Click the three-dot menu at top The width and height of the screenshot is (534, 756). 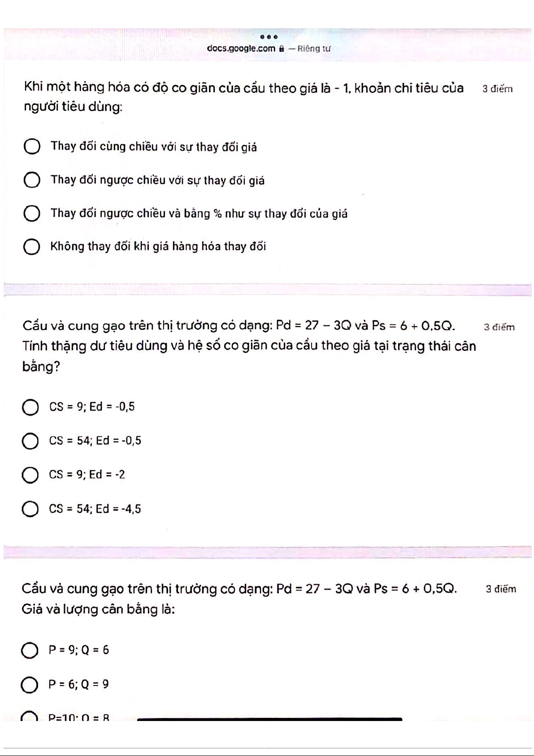click(269, 37)
